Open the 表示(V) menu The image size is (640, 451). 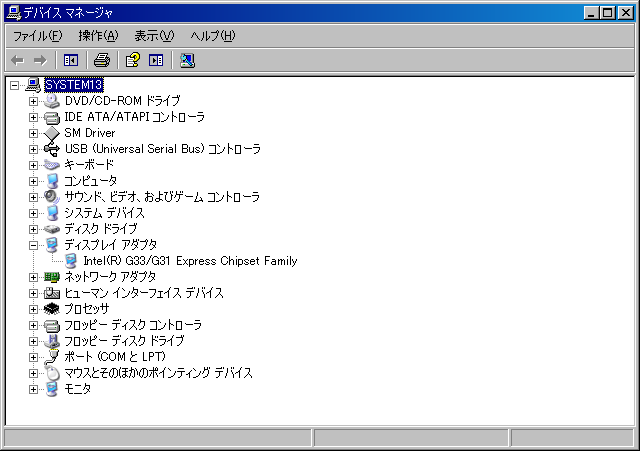[x=154, y=36]
